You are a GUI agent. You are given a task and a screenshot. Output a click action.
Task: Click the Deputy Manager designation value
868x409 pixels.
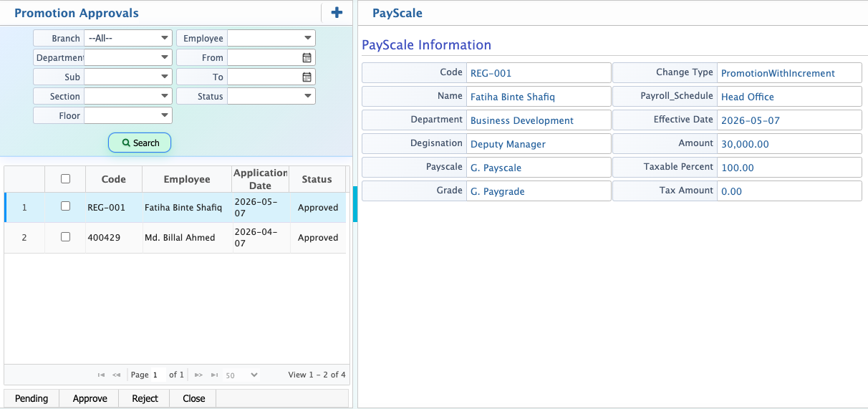(x=508, y=144)
